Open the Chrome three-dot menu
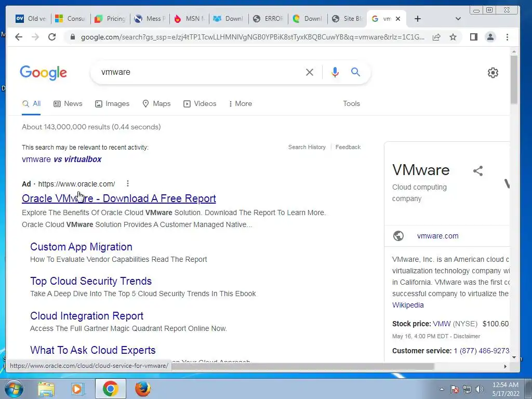Viewport: 532px width, 399px height. (x=507, y=37)
